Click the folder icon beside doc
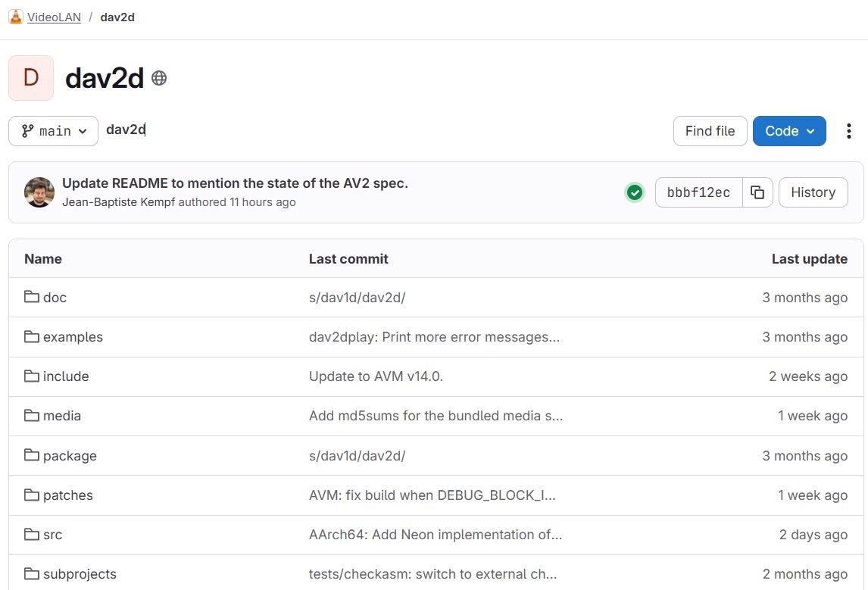Image resolution: width=868 pixels, height=590 pixels. [x=32, y=297]
